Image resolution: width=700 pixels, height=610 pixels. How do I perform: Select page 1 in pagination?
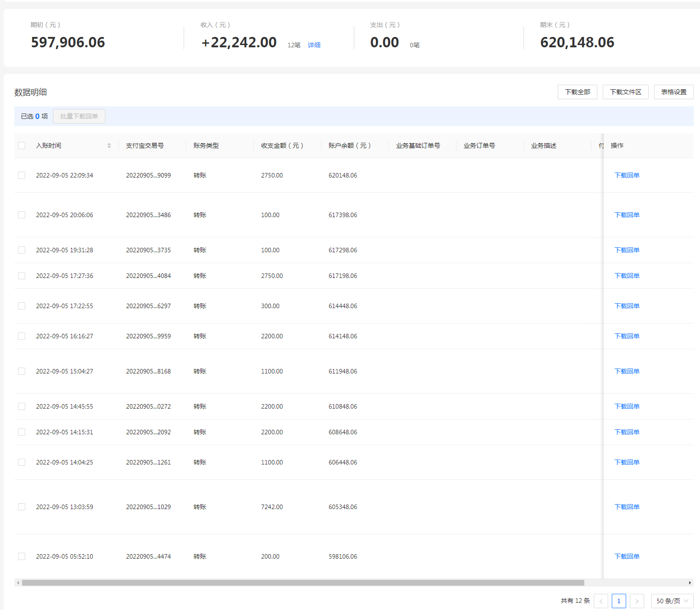pyautogui.click(x=619, y=601)
